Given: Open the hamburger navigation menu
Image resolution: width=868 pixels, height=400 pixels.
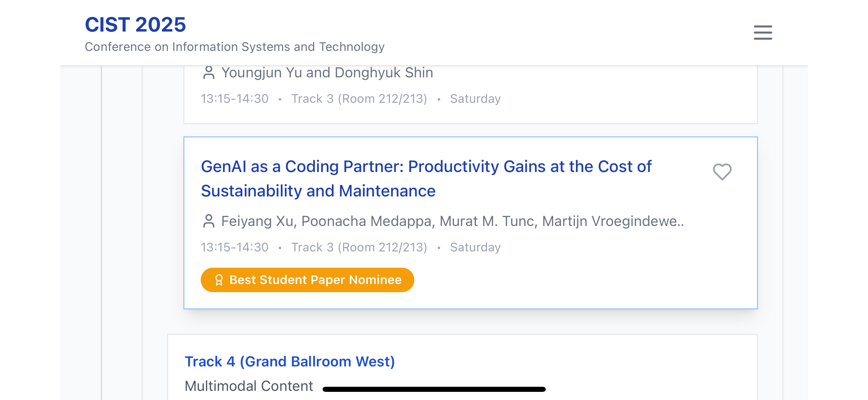Looking at the screenshot, I should tap(763, 33).
